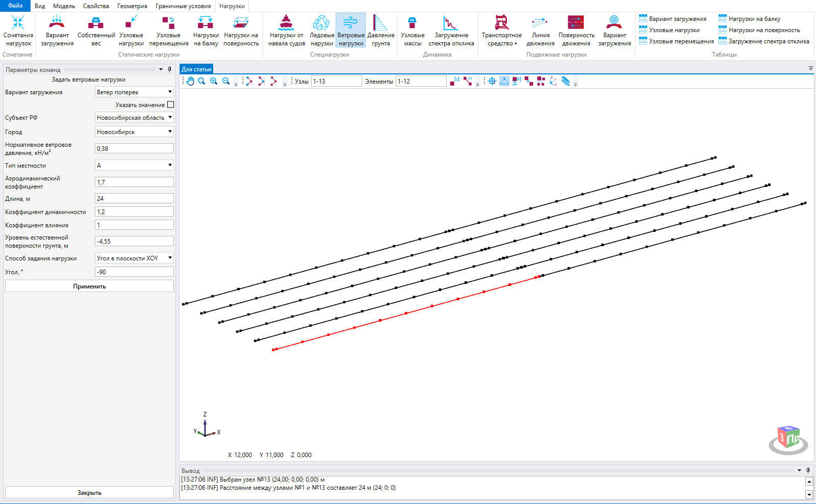Click the beam section display icon
Viewport: 816px width, 504px height.
(x=566, y=81)
